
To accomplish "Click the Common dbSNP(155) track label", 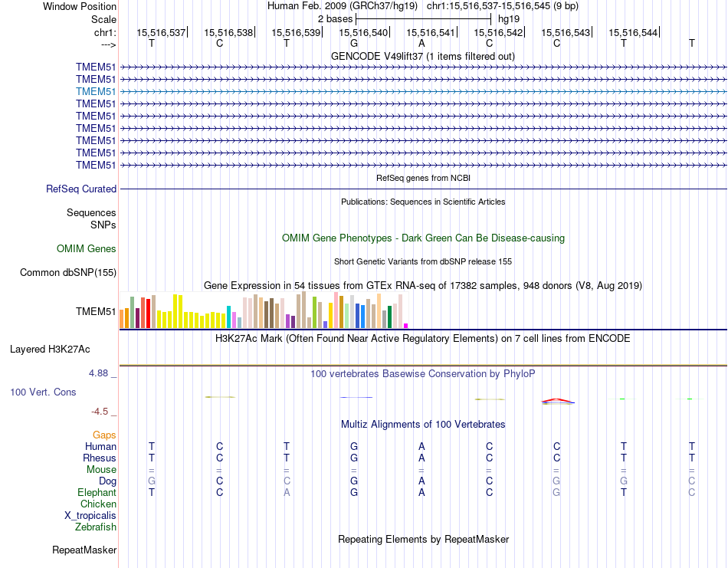I will coord(68,272).
